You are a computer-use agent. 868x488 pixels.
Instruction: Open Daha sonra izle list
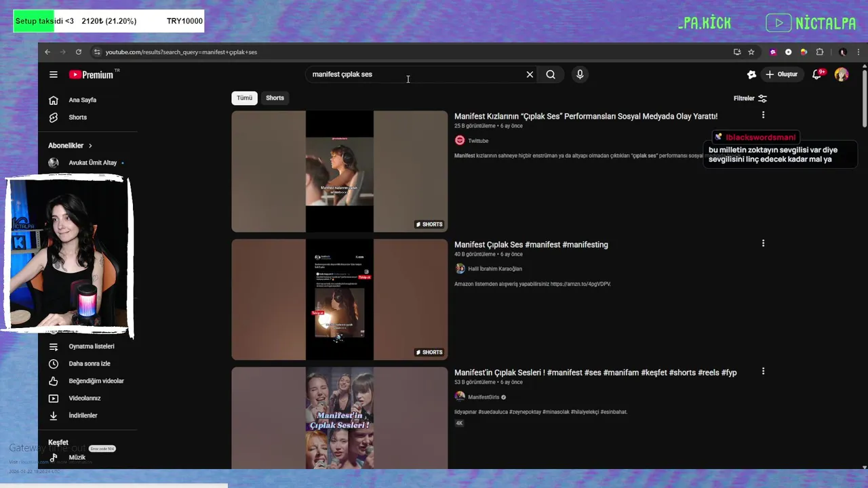89,364
